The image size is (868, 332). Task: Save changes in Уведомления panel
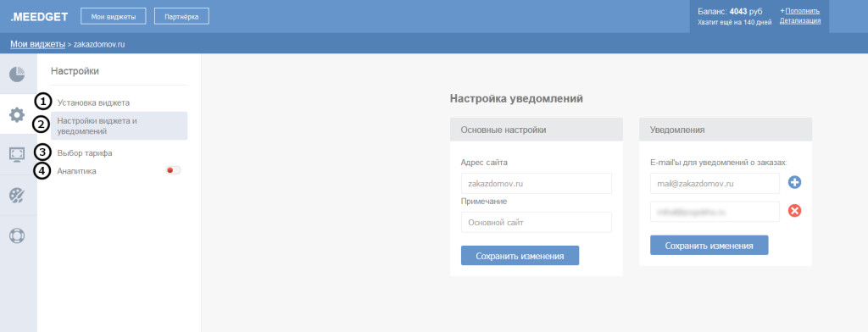coord(709,245)
